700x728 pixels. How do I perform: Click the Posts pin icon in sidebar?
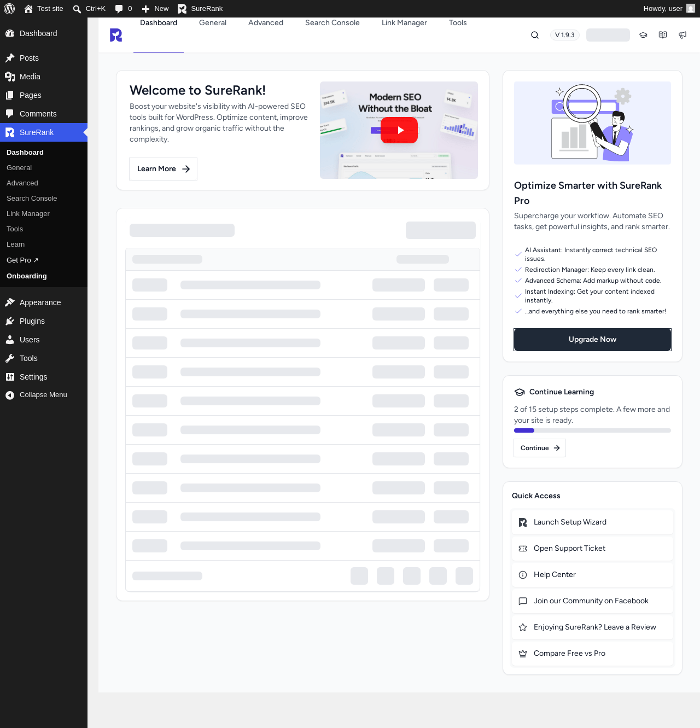[x=10, y=58]
